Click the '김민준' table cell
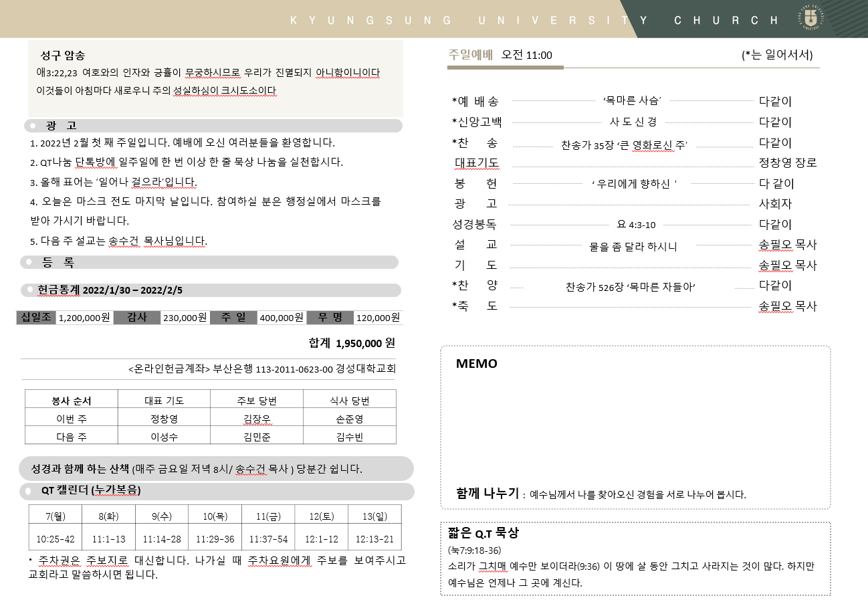This screenshot has width=868, height=614. tap(257, 437)
